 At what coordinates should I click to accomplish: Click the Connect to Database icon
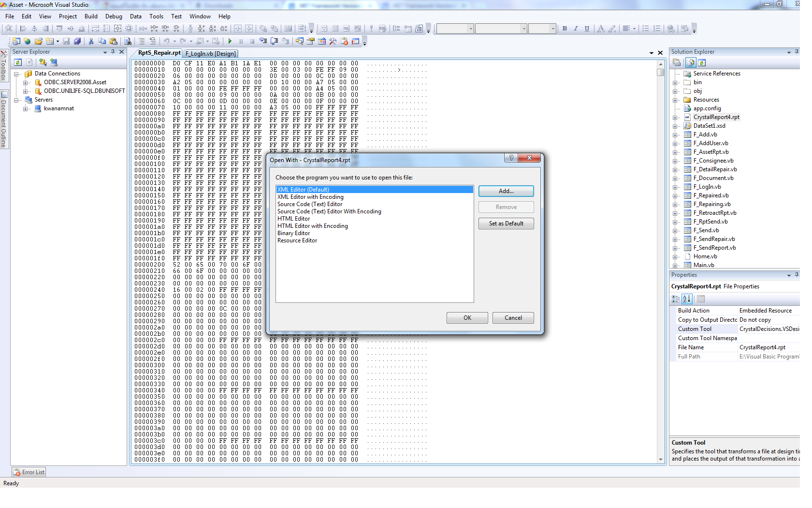(43, 62)
